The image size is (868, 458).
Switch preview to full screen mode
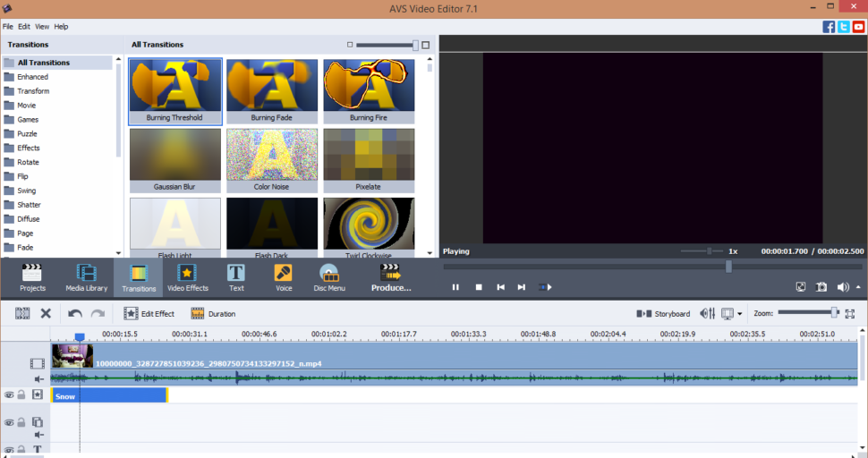coord(801,286)
